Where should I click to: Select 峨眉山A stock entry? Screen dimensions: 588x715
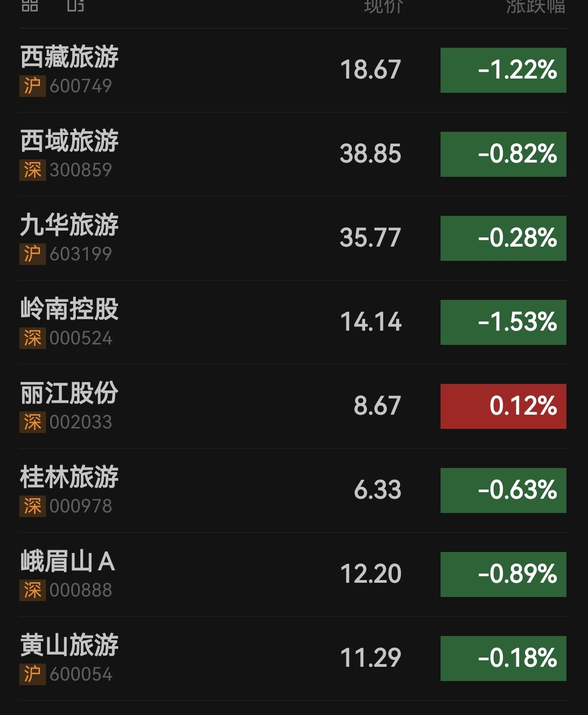coord(68,561)
